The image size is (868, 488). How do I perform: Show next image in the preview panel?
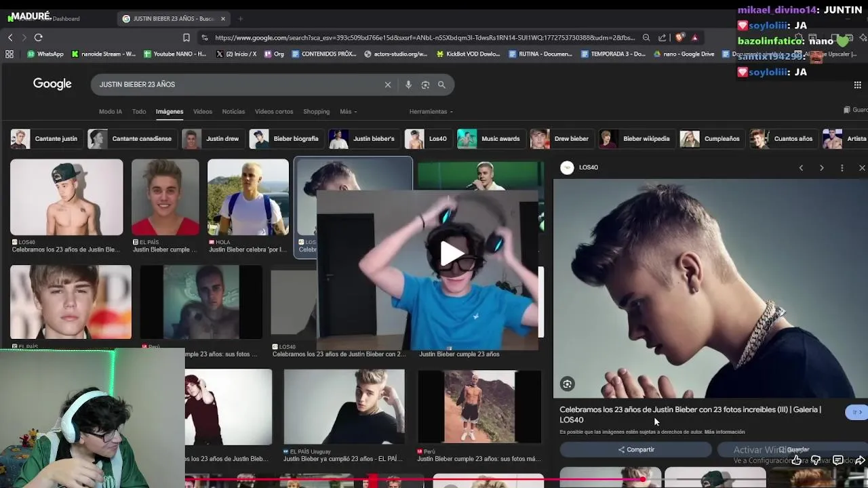(821, 167)
